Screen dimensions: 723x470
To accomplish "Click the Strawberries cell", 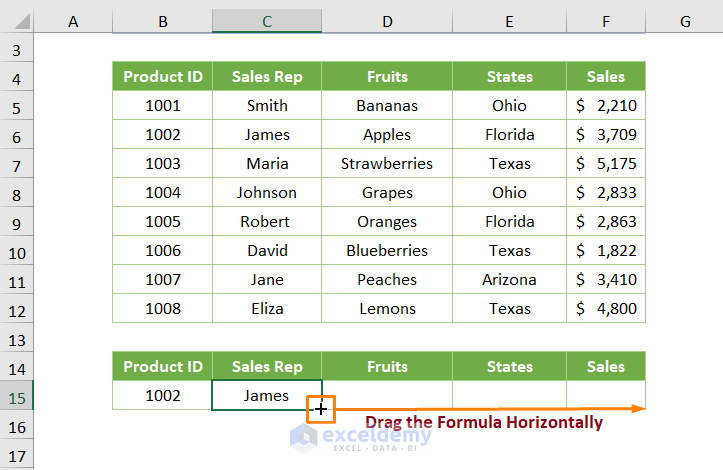I will coord(387,164).
